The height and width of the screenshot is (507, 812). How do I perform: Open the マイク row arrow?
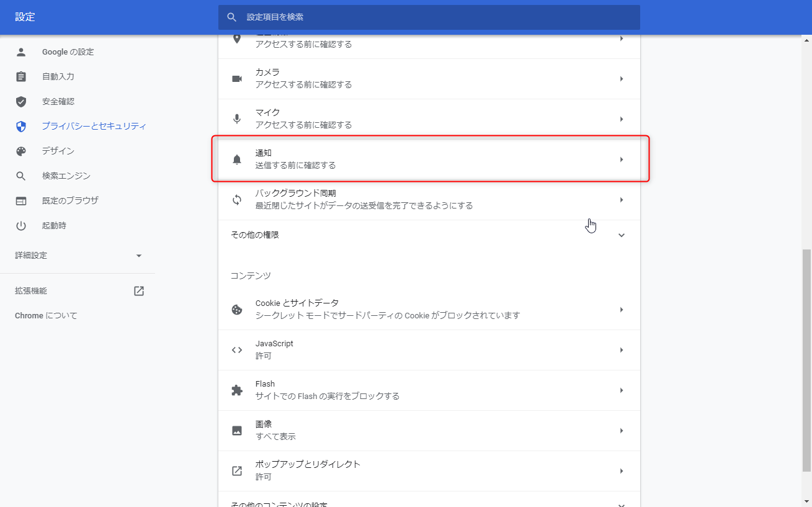point(622,119)
